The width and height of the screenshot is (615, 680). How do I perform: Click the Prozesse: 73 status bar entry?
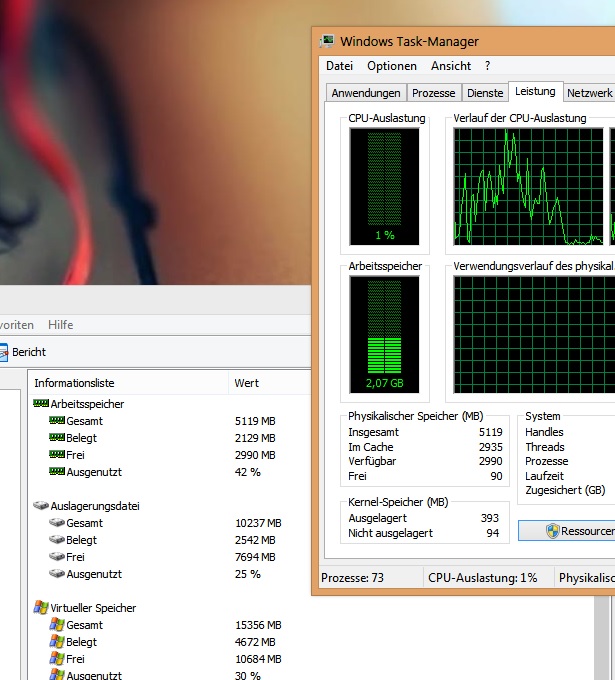tap(352, 578)
